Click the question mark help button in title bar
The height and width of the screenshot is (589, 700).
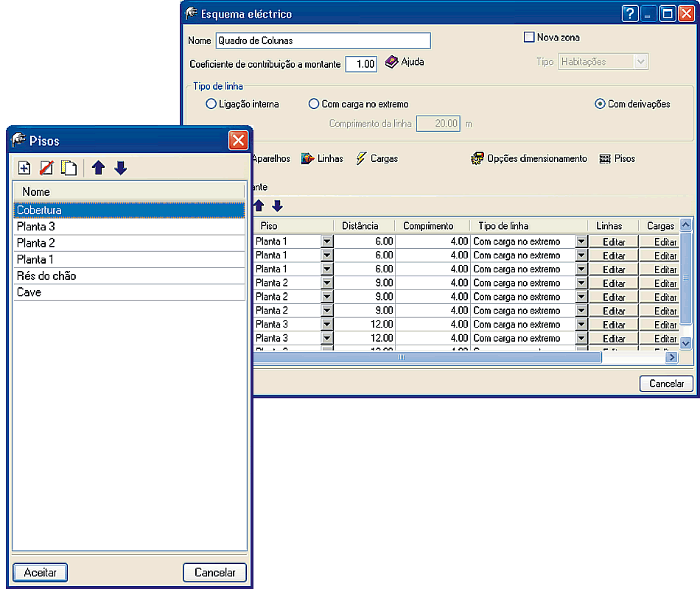tap(629, 14)
